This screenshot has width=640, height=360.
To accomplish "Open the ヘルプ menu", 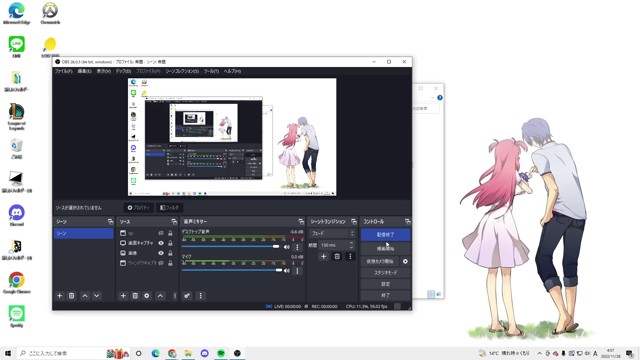I will tap(232, 71).
